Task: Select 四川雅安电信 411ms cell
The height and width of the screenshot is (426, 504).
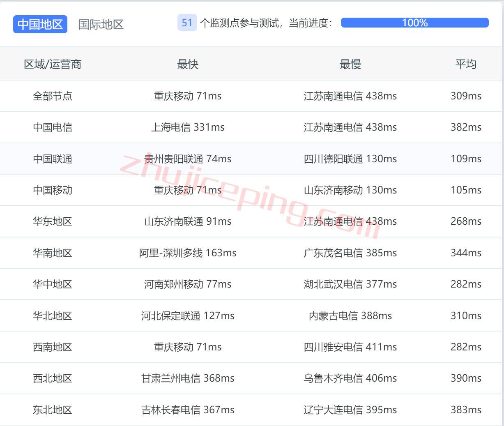Action: pyautogui.click(x=350, y=347)
